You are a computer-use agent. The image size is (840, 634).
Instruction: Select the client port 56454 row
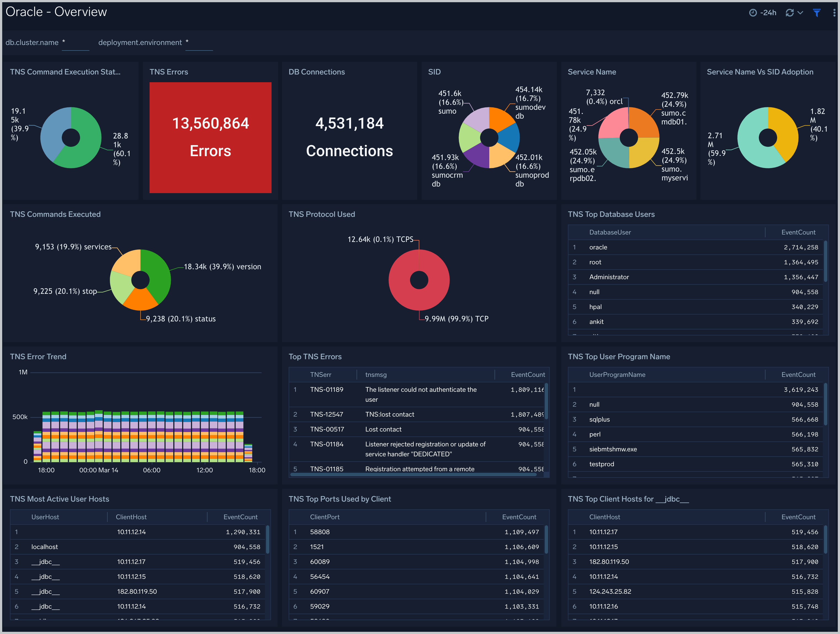pyautogui.click(x=417, y=576)
